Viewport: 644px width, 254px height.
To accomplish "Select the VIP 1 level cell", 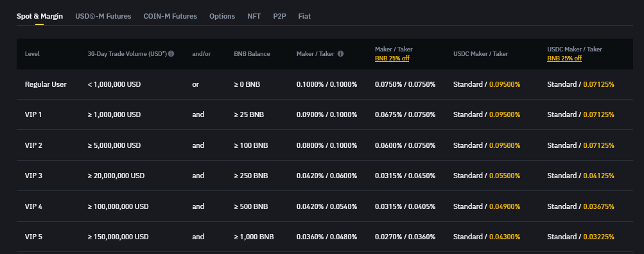I will point(33,114).
